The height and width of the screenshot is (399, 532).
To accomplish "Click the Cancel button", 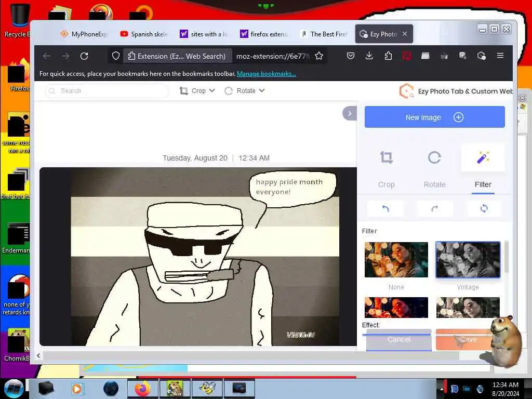I will (398, 340).
